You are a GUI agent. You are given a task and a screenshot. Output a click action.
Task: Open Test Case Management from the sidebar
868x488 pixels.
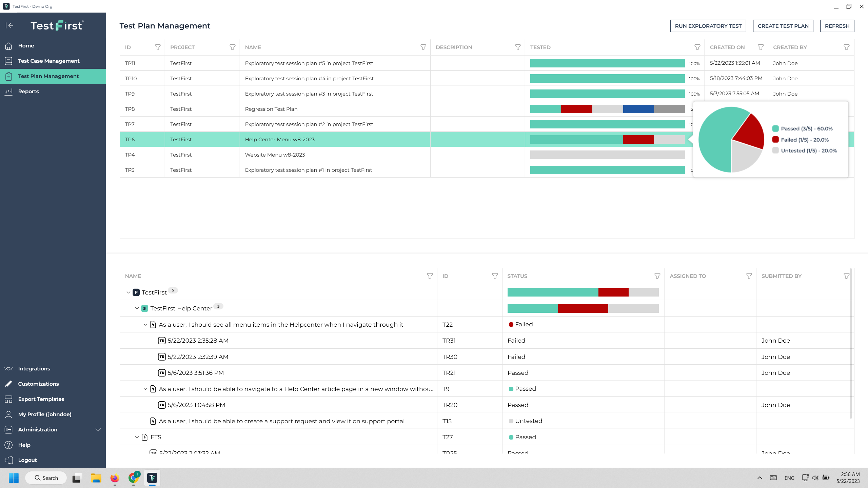tap(49, 61)
